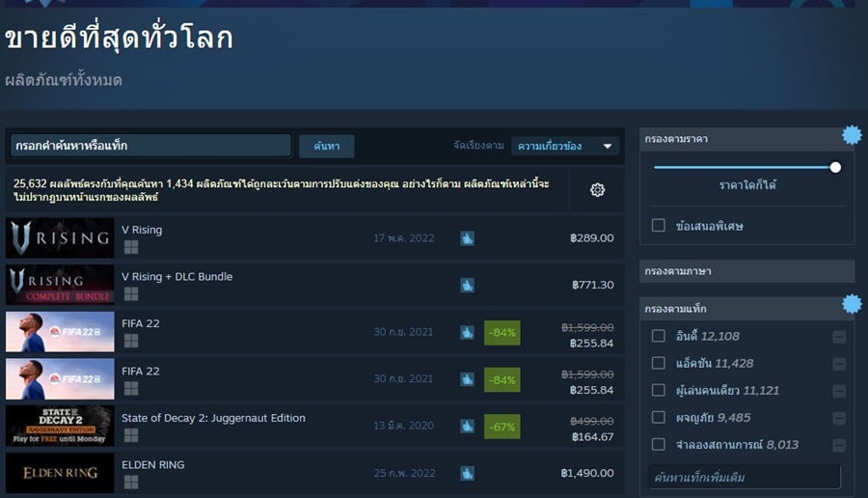
Task: Click the 17 พ.ค. 2022 release date
Action: coord(403,238)
